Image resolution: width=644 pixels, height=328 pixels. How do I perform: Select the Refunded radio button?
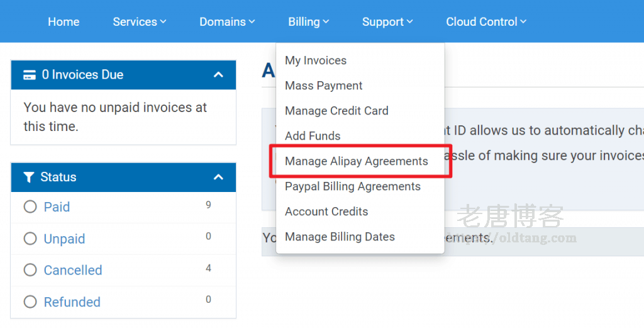tap(30, 302)
